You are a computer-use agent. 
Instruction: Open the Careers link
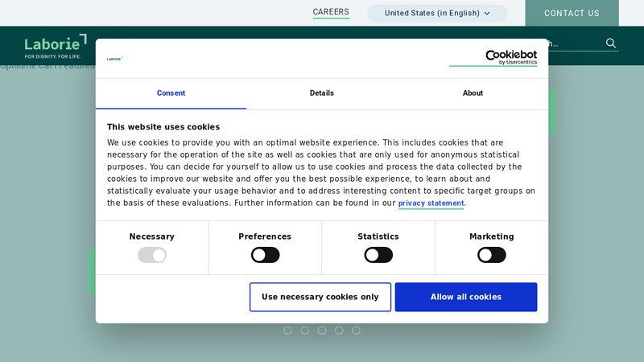coord(331,12)
